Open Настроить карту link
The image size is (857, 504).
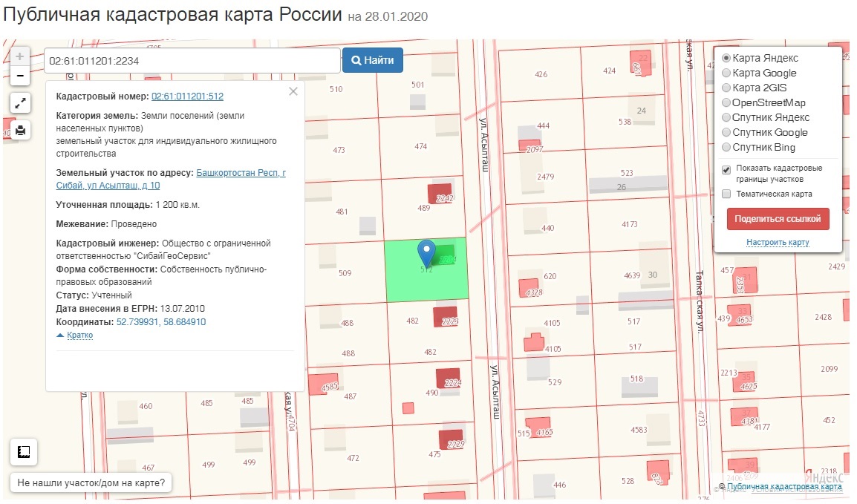point(778,242)
